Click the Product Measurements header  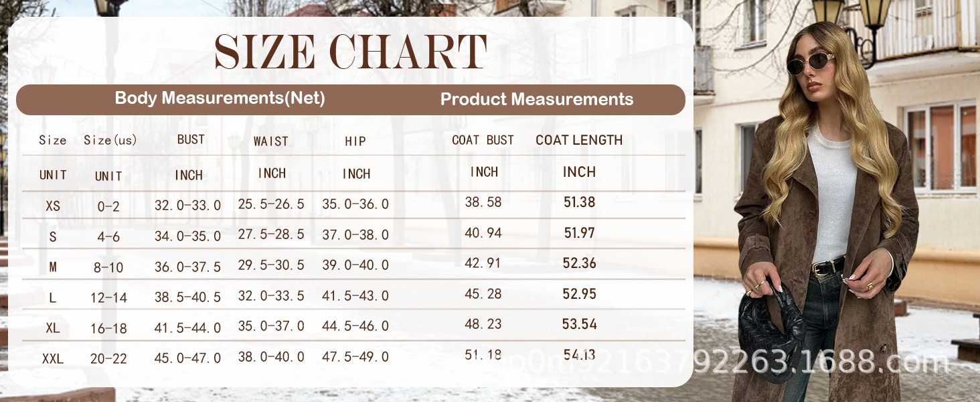(536, 100)
